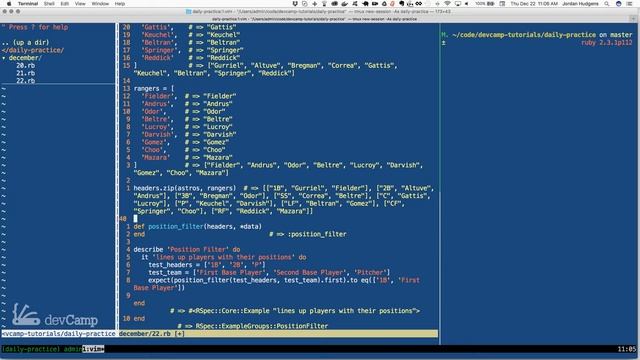Viewport: 640px width, 360px height.
Task: Click the 'Keuchel' string entry
Action: coord(158,35)
